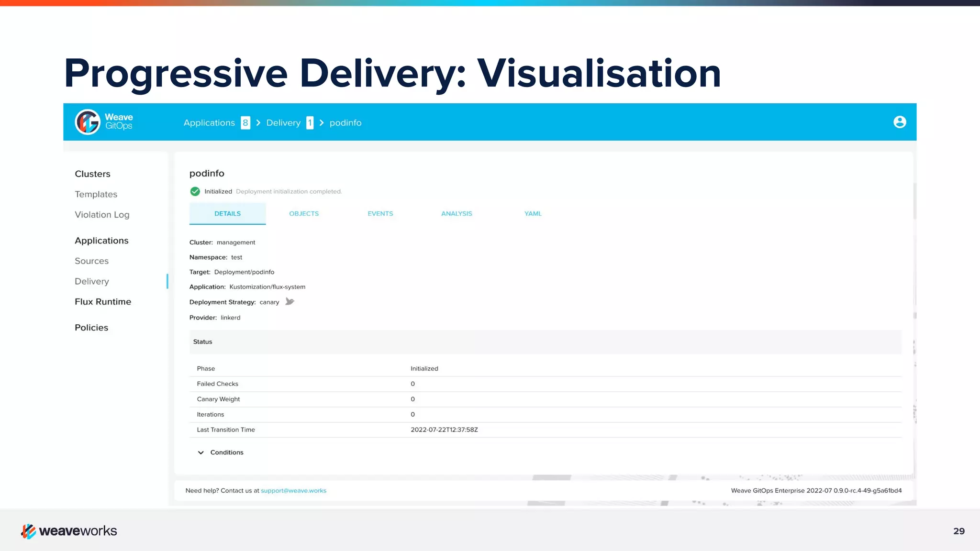Image resolution: width=980 pixels, height=551 pixels.
Task: Click the Status section header
Action: tap(546, 342)
